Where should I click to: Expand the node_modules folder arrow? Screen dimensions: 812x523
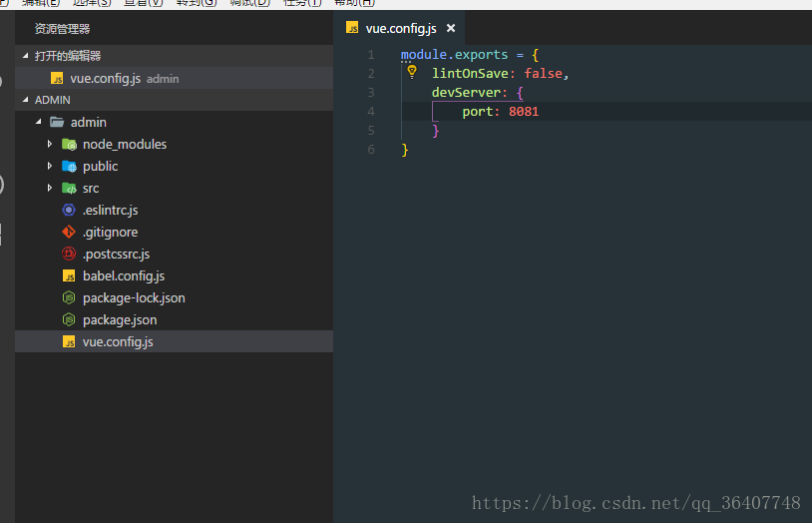[50, 144]
